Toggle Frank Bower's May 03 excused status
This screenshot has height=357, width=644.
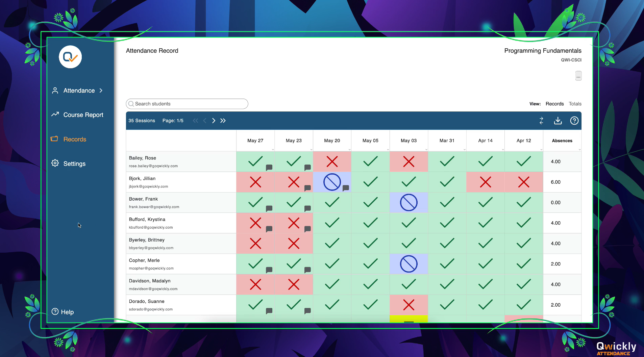[408, 203]
